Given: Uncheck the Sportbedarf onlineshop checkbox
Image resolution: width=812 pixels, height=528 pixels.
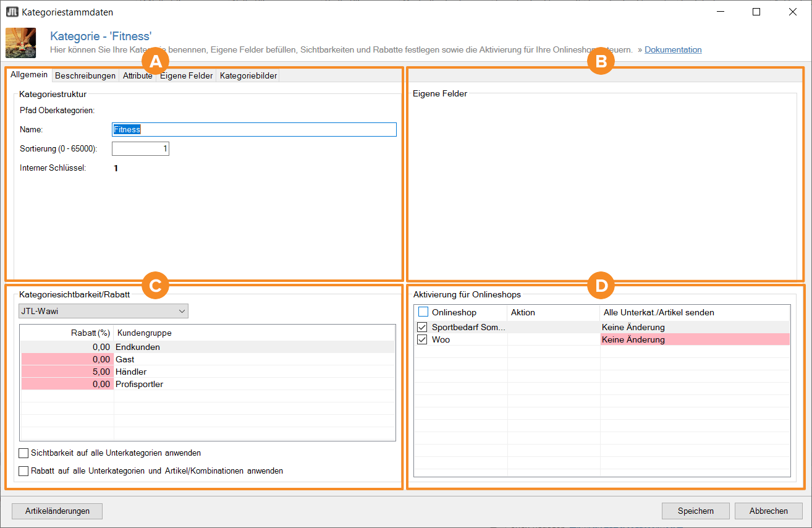Looking at the screenshot, I should [422, 327].
